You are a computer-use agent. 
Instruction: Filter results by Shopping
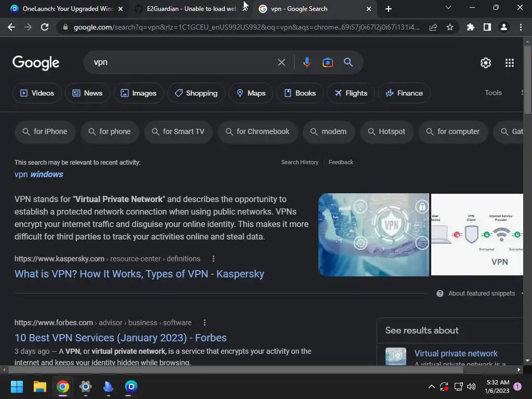(x=196, y=93)
